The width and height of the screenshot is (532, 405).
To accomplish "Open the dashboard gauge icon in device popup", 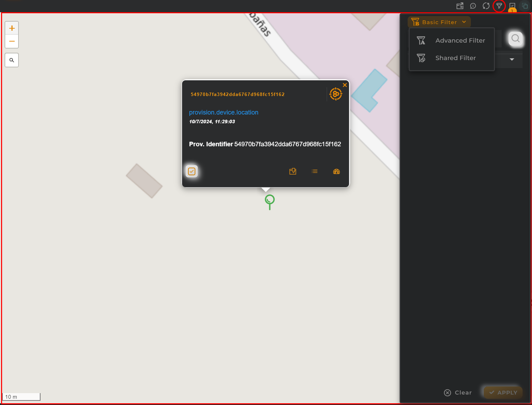I will click(336, 171).
